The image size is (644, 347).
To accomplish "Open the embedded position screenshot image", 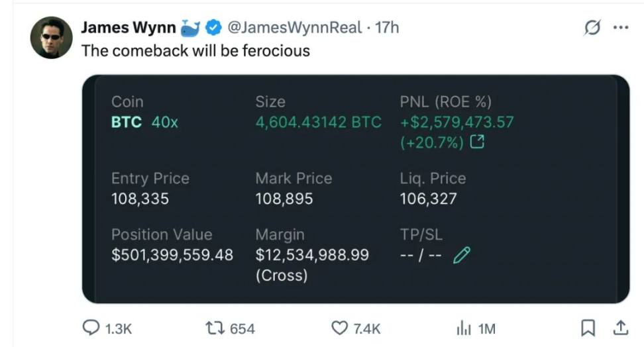I will click(x=356, y=189).
